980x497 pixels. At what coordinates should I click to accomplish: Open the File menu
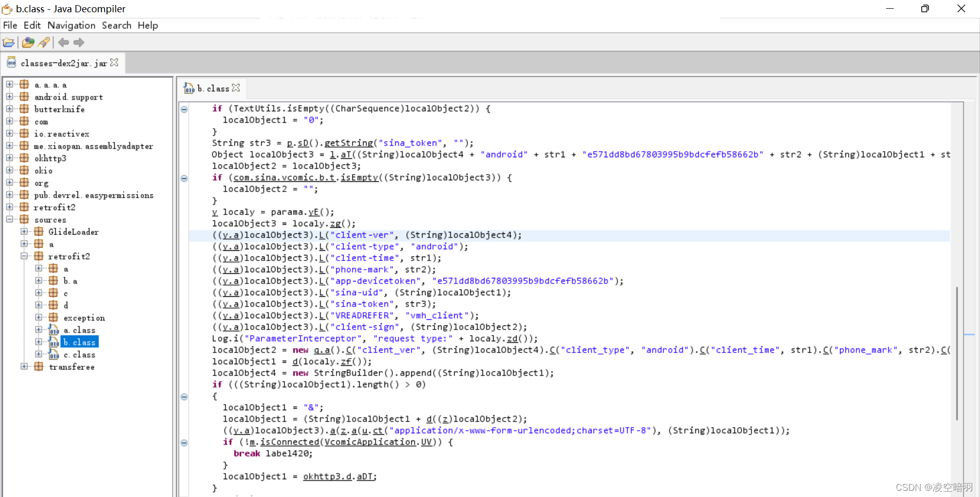[x=10, y=26]
